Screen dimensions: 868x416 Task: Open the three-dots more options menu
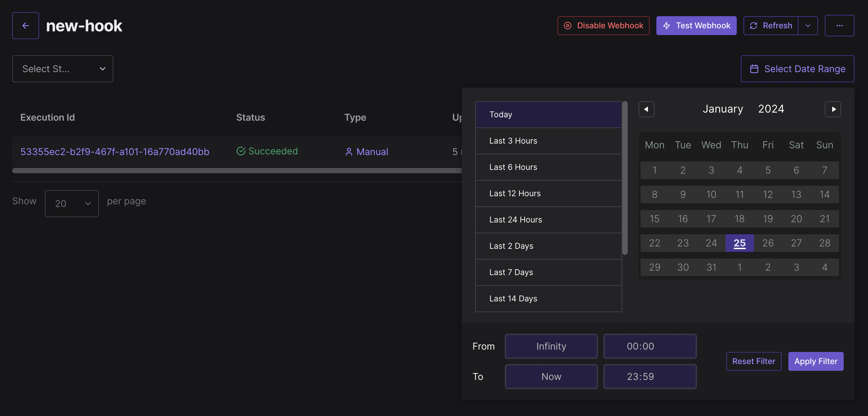839,26
